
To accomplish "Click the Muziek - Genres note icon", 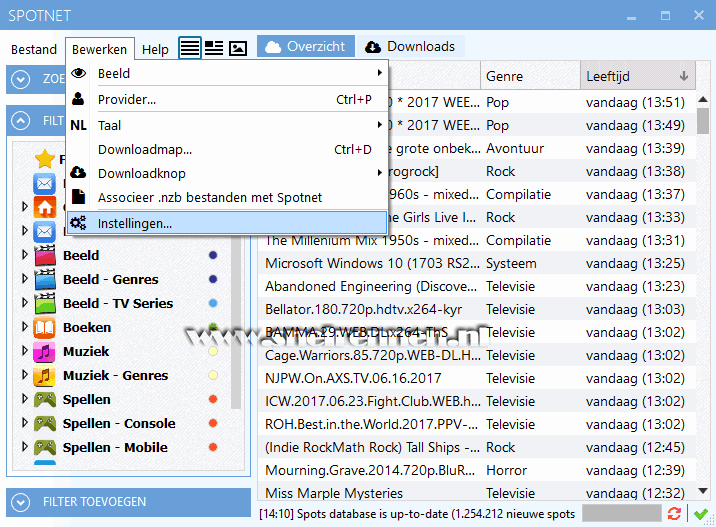I will pyautogui.click(x=45, y=375).
